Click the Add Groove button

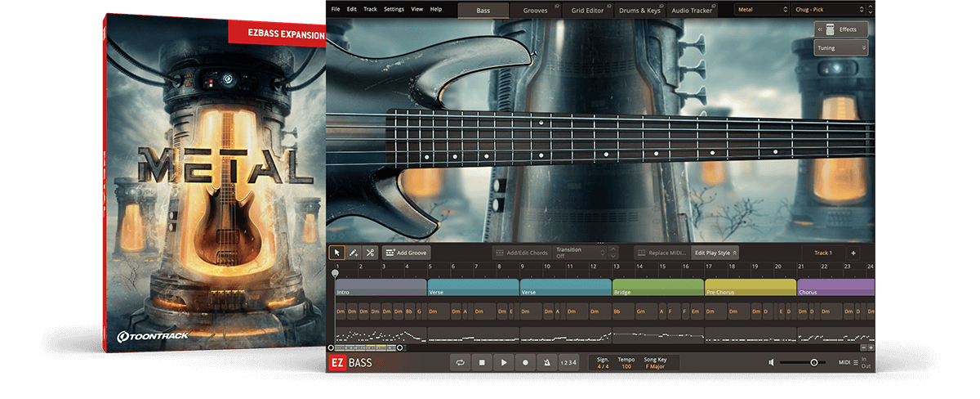pyautogui.click(x=405, y=253)
